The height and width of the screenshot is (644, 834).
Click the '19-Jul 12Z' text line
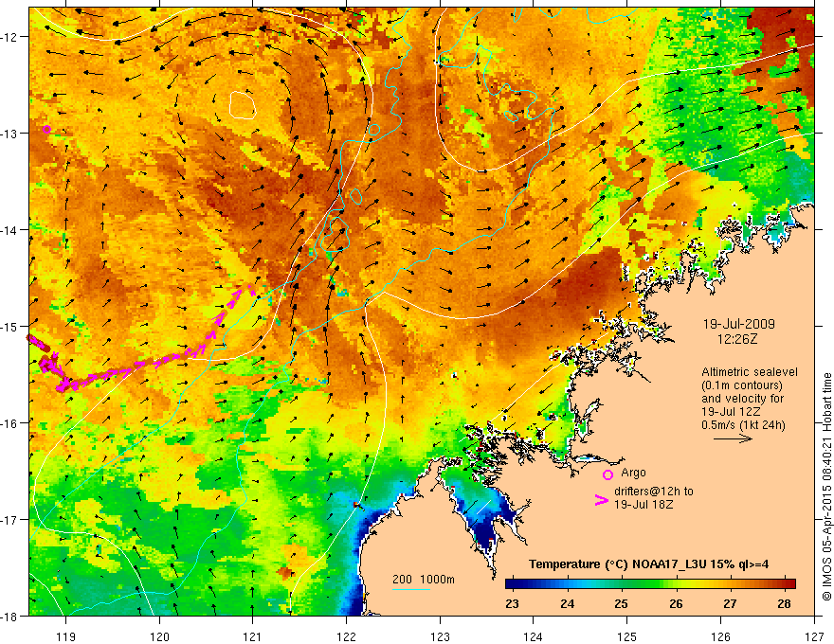pyautogui.click(x=731, y=412)
